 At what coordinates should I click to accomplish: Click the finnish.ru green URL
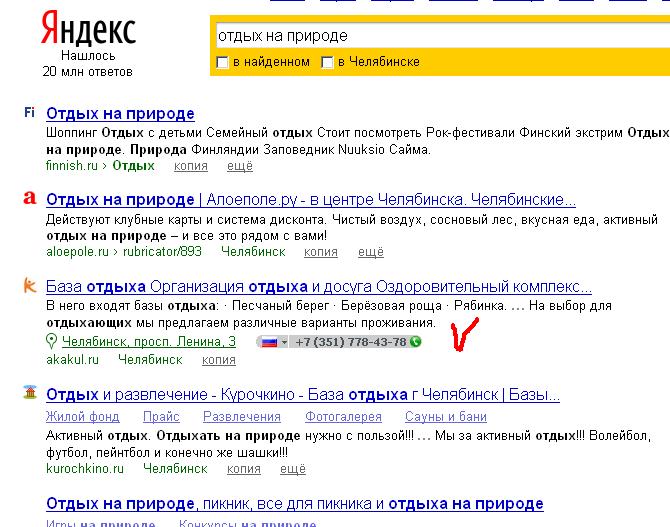(x=72, y=165)
